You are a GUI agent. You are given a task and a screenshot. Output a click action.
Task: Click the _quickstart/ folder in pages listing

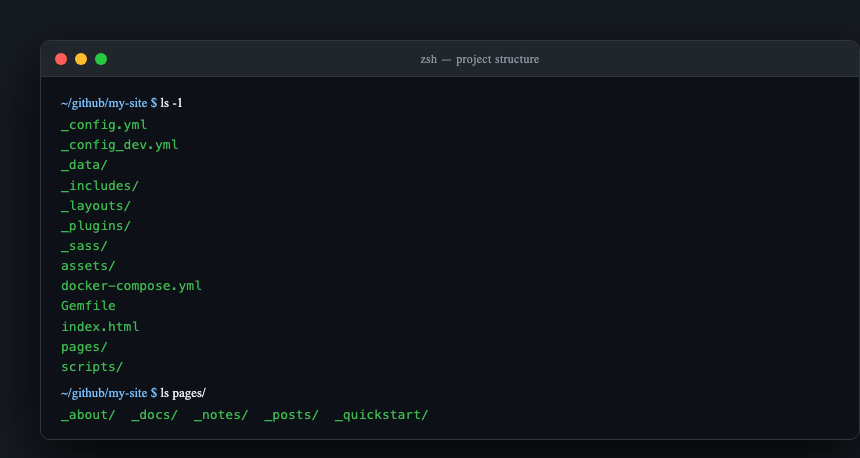click(x=382, y=415)
